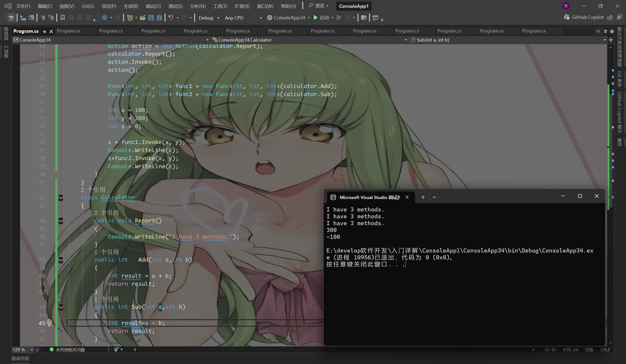Image resolution: width=626 pixels, height=364 pixels.
Task: Open the ConsoleApp34 project navigation dropdown
Action: coord(111,40)
